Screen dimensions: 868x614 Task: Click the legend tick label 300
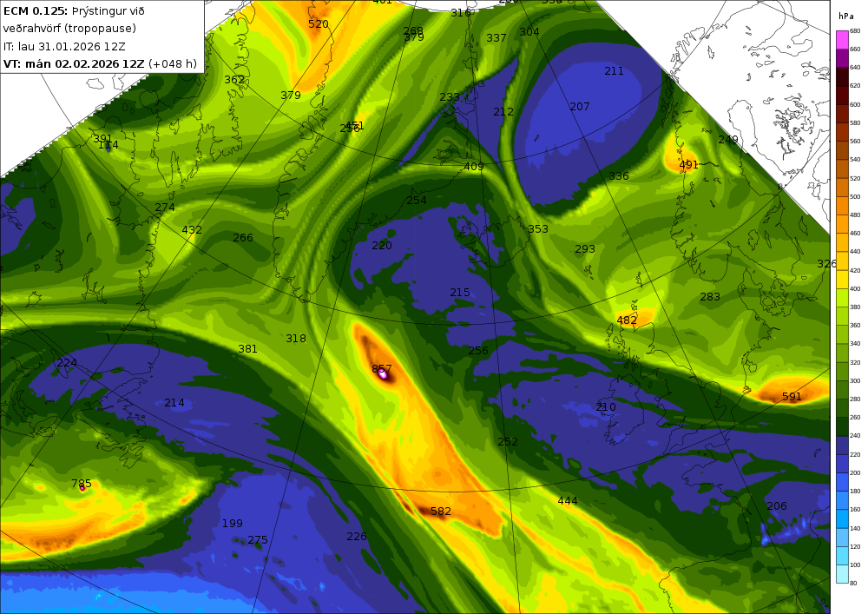coord(855,381)
